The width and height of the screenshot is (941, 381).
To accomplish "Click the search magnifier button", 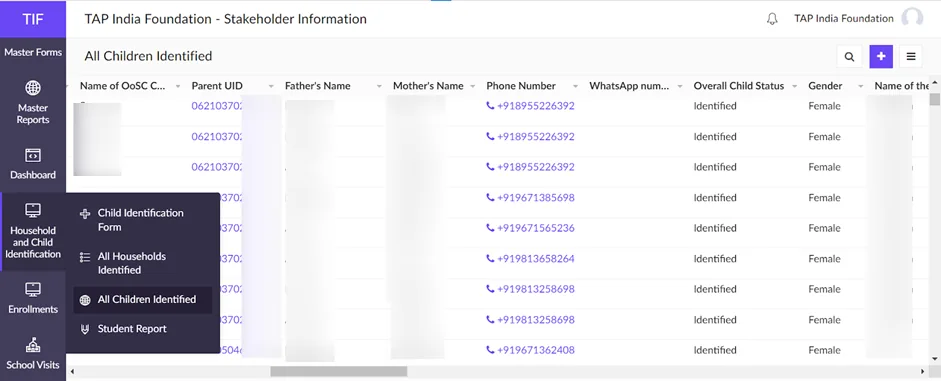I will click(849, 56).
